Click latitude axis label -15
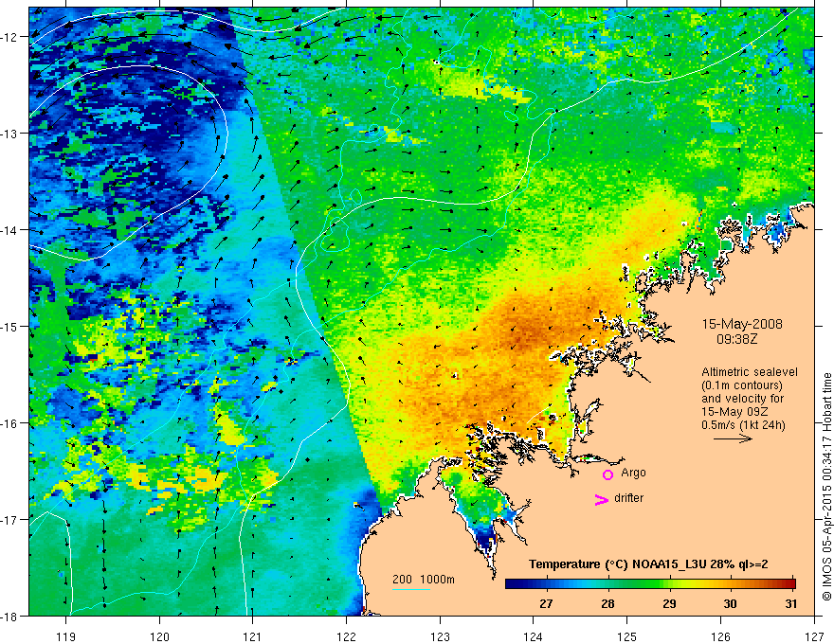Screen dimensions: 834x644 pyautogui.click(x=10, y=327)
